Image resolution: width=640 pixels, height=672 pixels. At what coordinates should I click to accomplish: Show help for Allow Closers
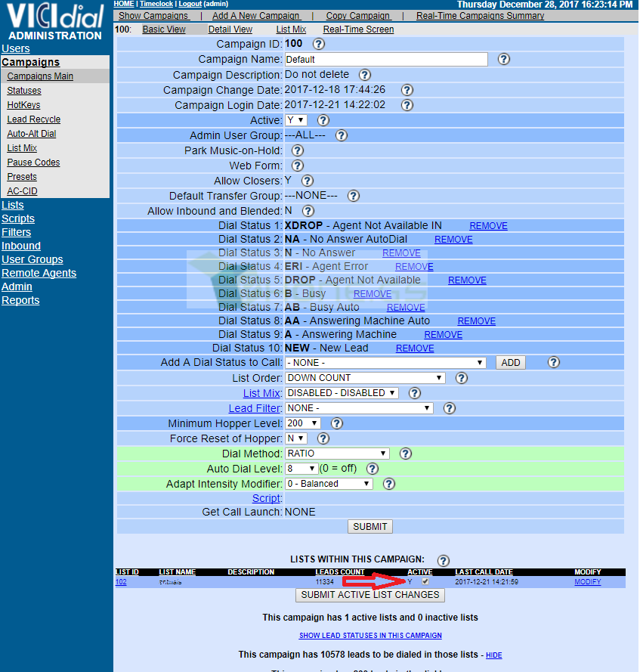point(307,181)
